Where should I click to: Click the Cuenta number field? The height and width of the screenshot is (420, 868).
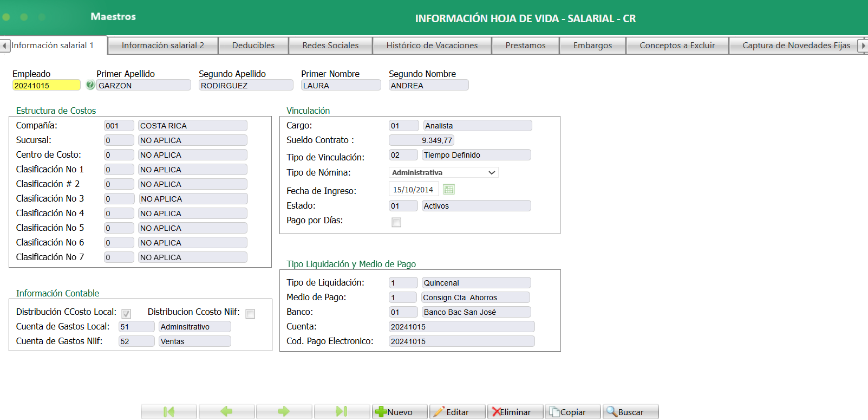pyautogui.click(x=462, y=327)
